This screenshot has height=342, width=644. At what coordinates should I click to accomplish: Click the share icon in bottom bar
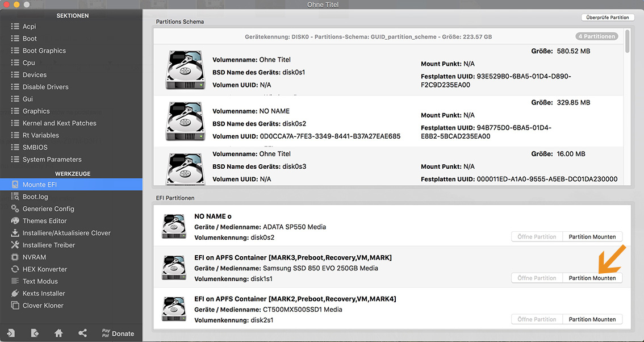(82, 333)
